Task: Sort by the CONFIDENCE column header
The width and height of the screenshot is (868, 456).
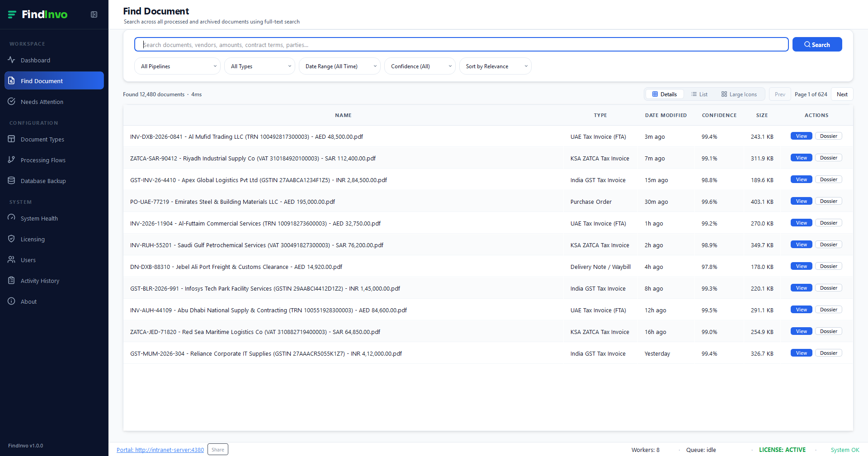Action: coord(719,115)
